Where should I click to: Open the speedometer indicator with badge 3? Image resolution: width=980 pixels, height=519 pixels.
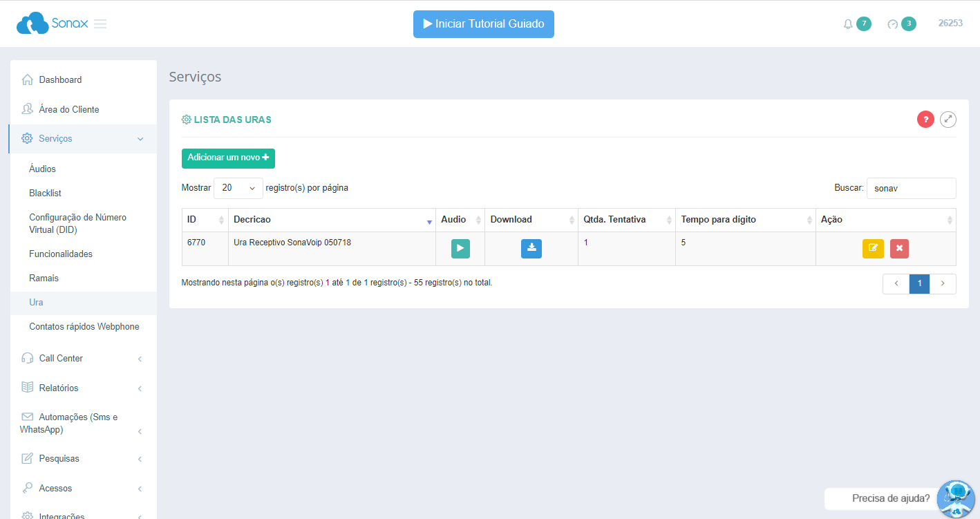(893, 24)
